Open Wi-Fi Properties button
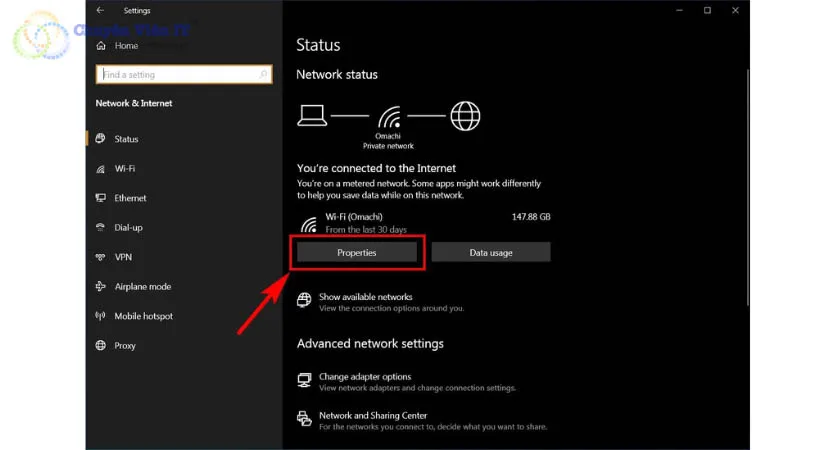This screenshot has height=450, width=820. tap(357, 253)
